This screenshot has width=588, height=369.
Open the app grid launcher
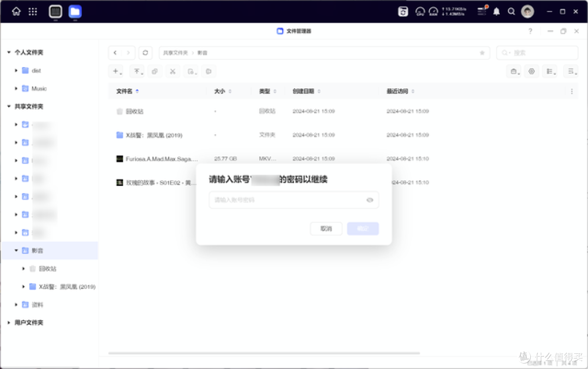tap(33, 11)
